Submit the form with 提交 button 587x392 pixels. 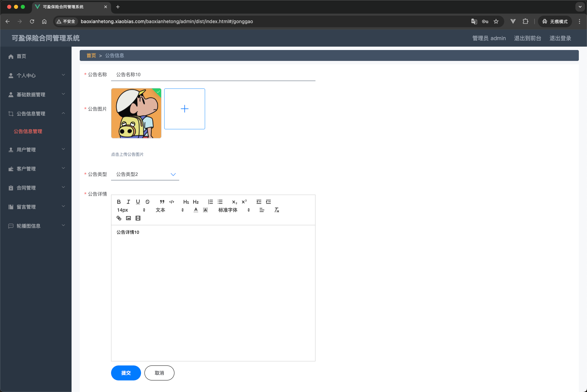click(126, 373)
